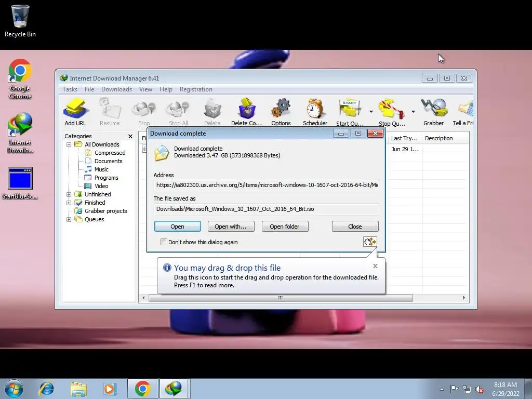
Task: Click the network tray icon
Action: pyautogui.click(x=467, y=390)
